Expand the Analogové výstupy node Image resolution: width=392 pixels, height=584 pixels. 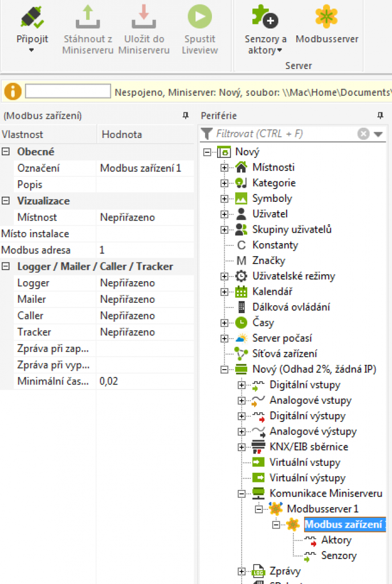point(242,431)
